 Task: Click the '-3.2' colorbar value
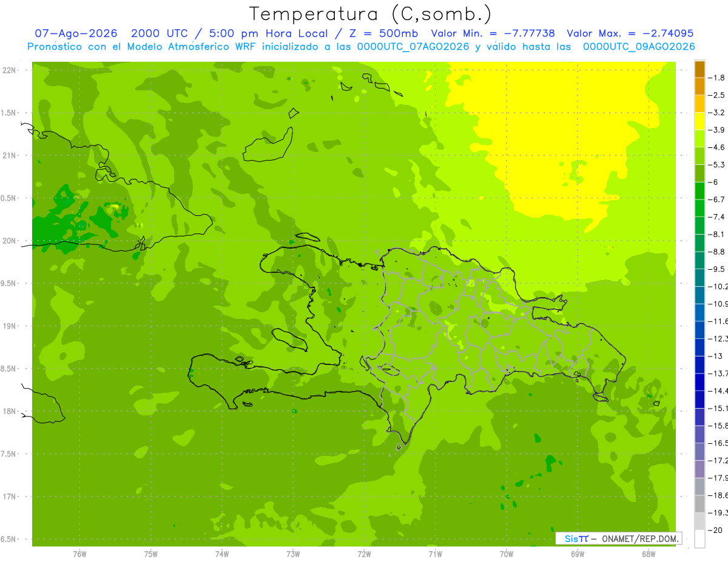tap(717, 113)
